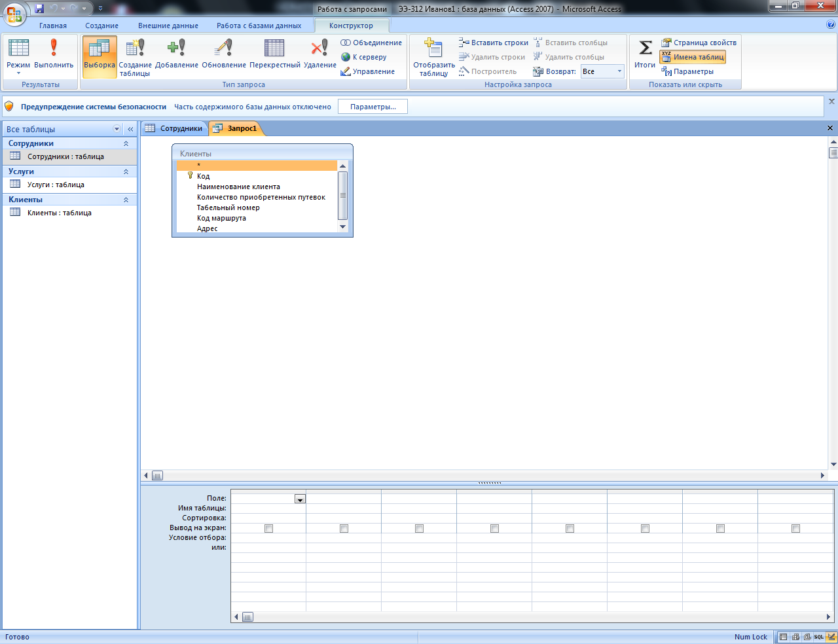838x644 pixels.
Task: Select Код маршрута field
Action: click(x=221, y=218)
